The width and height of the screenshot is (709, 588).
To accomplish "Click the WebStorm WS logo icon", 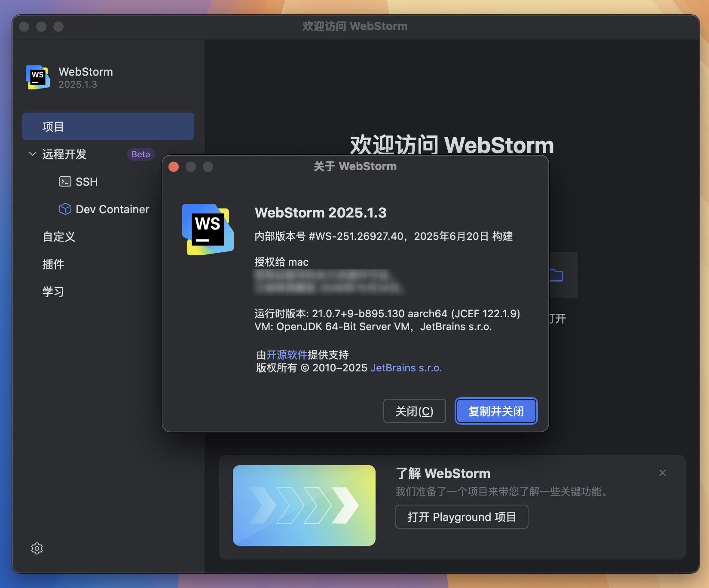I will pos(38,77).
